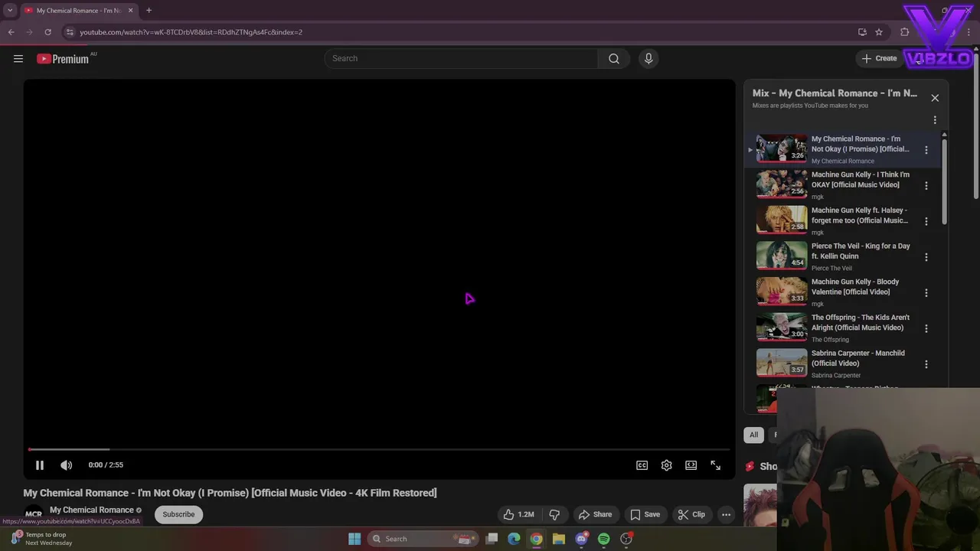
Task: Reload the current browser page
Action: (47, 32)
